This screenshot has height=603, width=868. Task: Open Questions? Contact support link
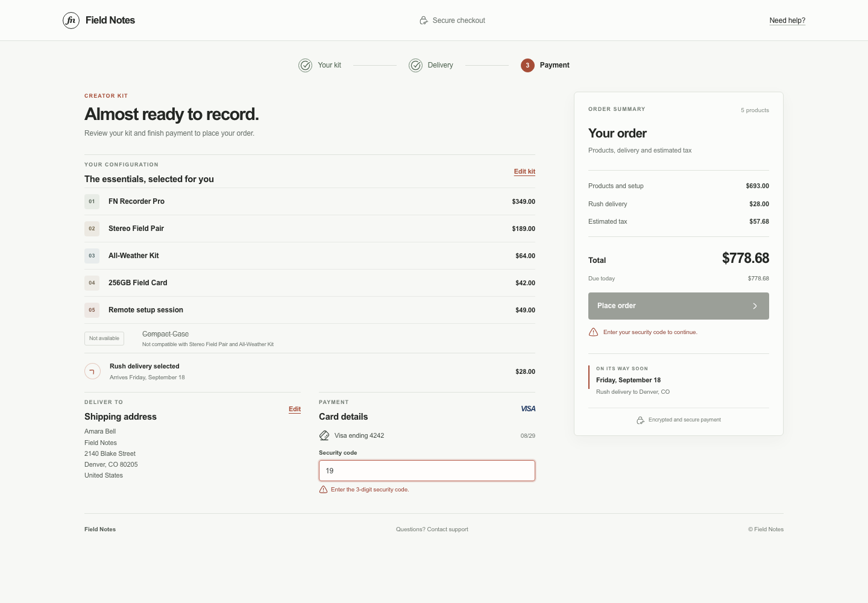(432, 529)
